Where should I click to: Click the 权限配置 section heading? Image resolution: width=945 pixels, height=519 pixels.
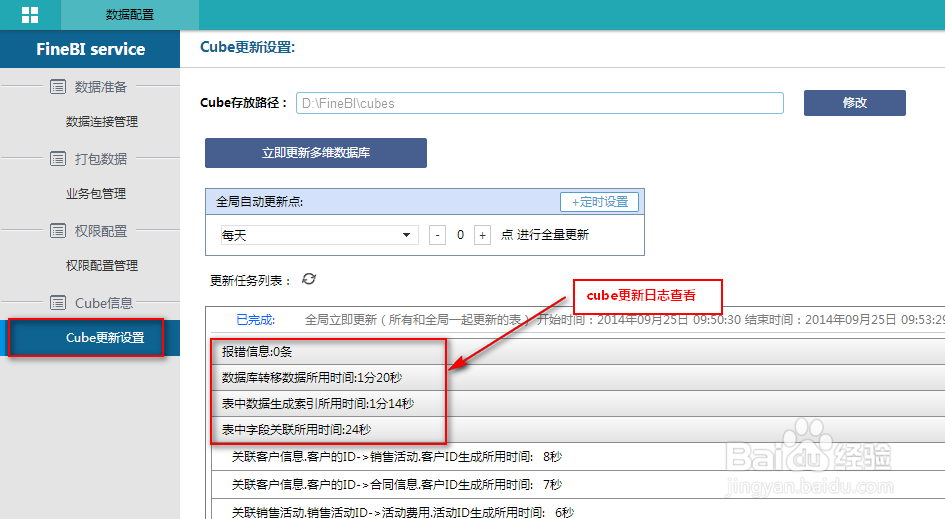pos(101,231)
